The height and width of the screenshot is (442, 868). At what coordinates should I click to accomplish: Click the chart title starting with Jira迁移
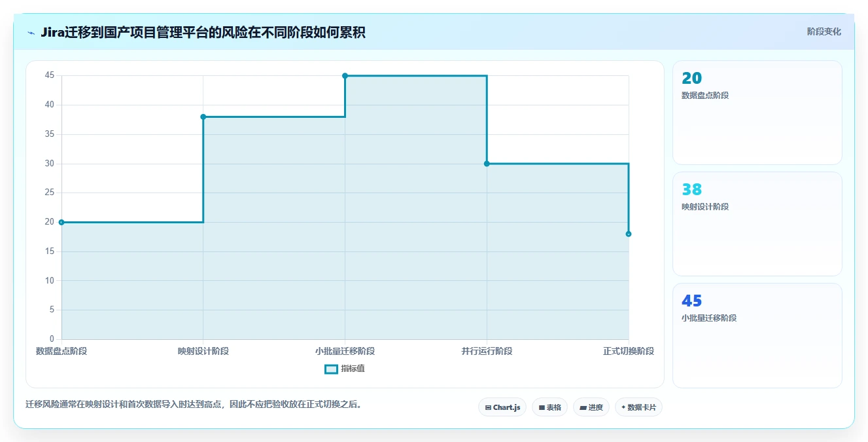[x=203, y=32]
